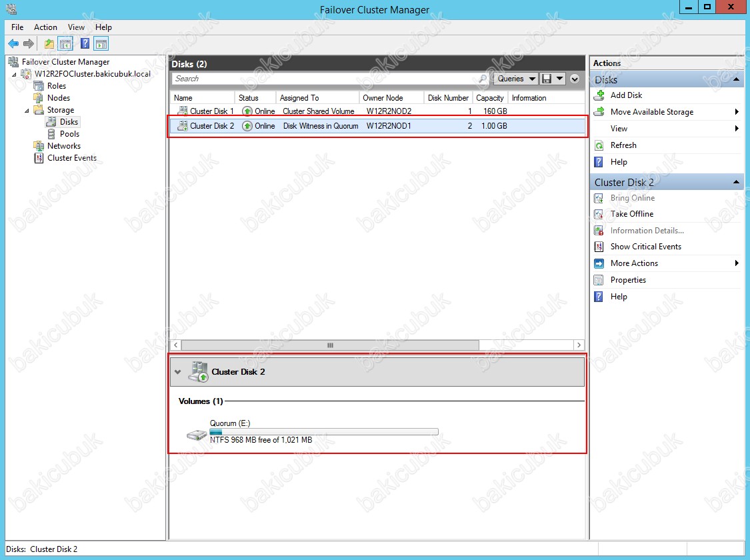Click the Storage folder icon in tree
The width and height of the screenshot is (750, 560).
pyautogui.click(x=39, y=110)
